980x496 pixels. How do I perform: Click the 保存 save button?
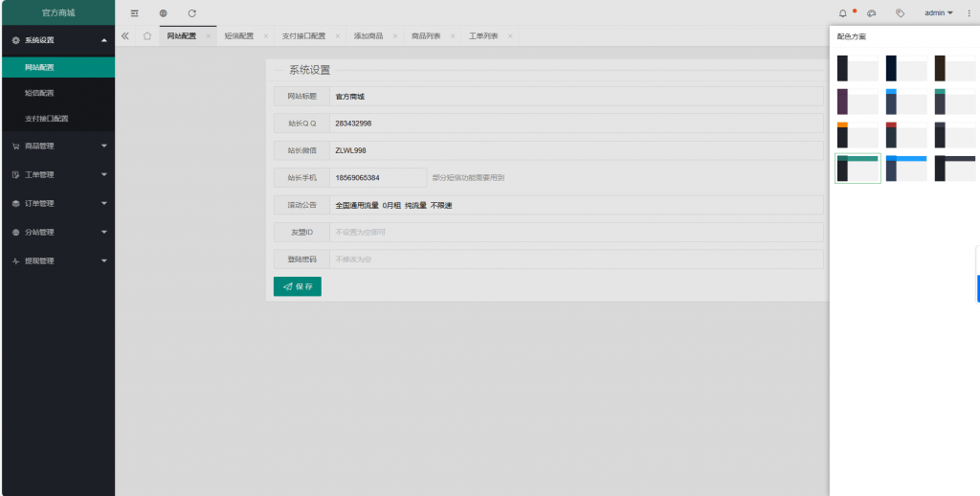point(298,286)
